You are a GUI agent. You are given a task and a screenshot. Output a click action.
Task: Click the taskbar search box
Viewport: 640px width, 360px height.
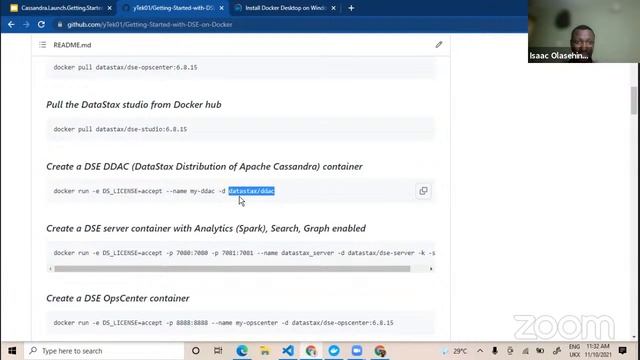(104, 351)
